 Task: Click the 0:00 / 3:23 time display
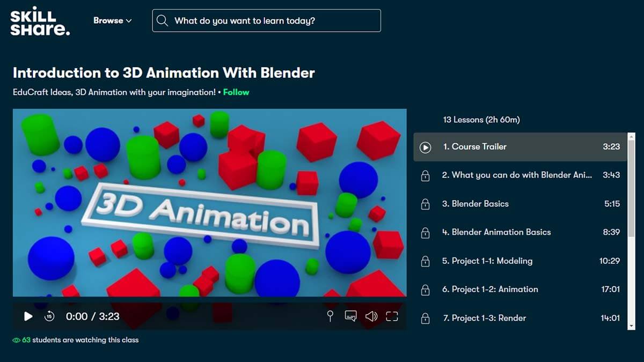pos(93,316)
